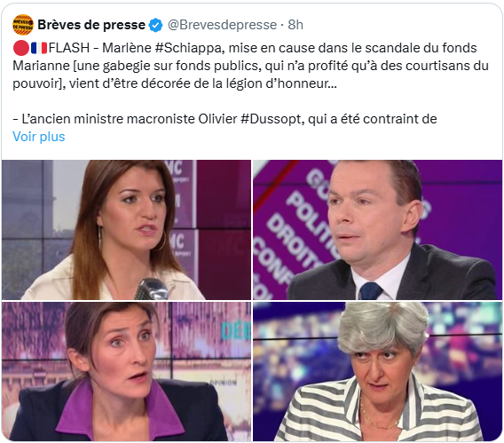Open the photo of the man in a suit

click(377, 230)
